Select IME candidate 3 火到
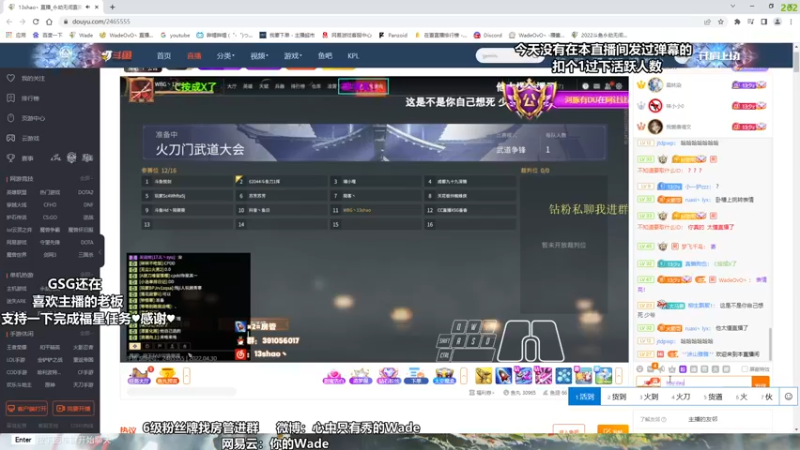Screen dimensions: 800x450 [649, 396]
